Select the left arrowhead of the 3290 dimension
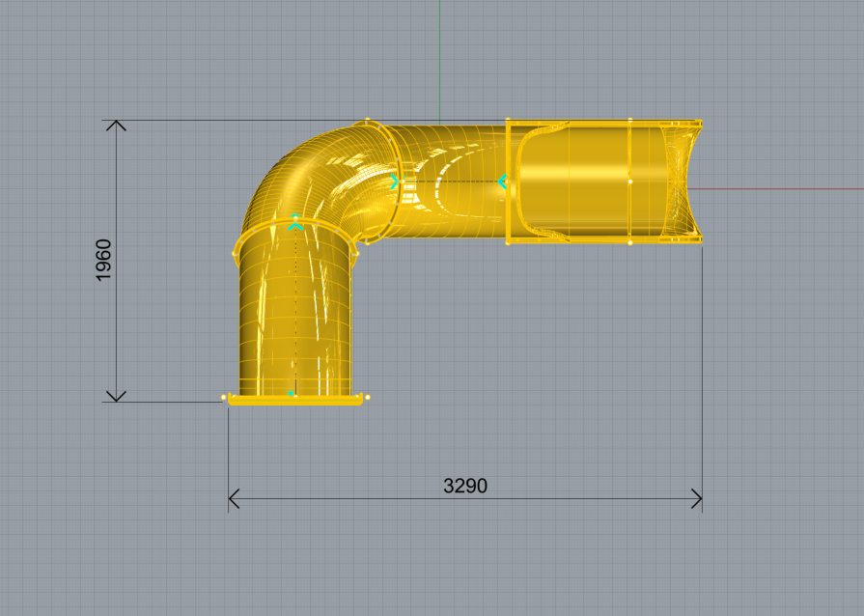The height and width of the screenshot is (616, 864). 234,499
